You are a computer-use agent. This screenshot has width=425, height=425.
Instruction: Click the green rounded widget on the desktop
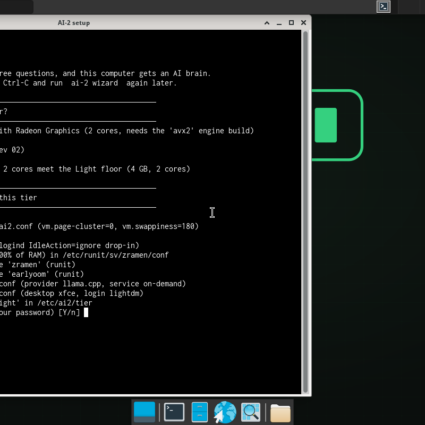(337, 125)
